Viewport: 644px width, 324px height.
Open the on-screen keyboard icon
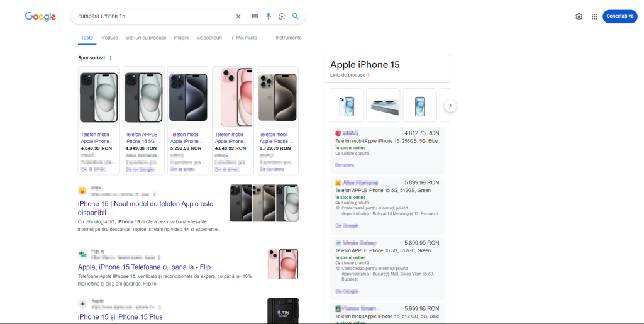click(x=255, y=16)
